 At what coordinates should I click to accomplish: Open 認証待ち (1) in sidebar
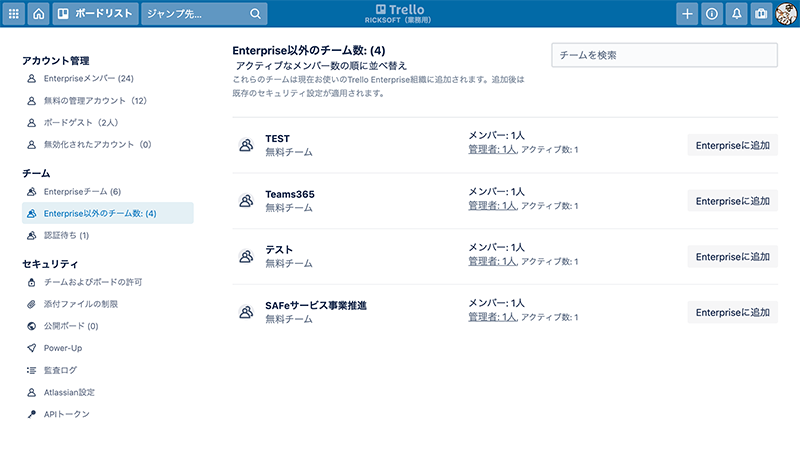[x=66, y=235]
